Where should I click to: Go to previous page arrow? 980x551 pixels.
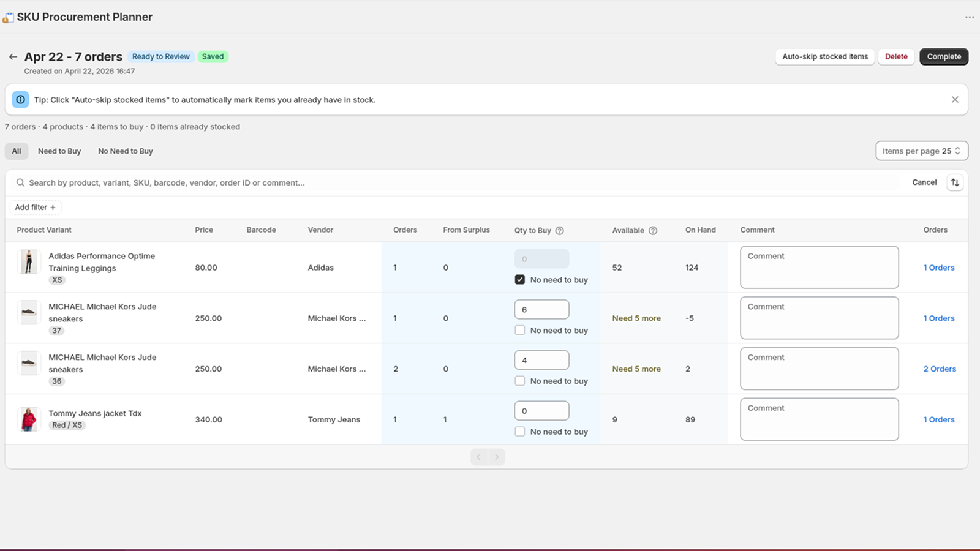479,457
